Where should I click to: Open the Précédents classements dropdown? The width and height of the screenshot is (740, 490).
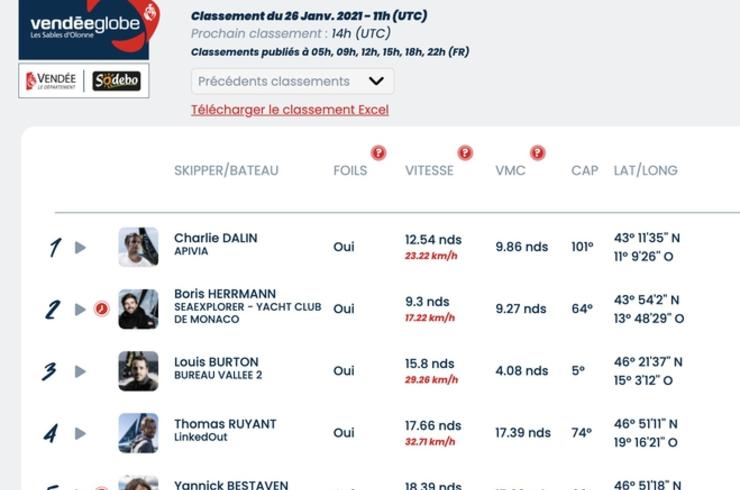coord(293,81)
